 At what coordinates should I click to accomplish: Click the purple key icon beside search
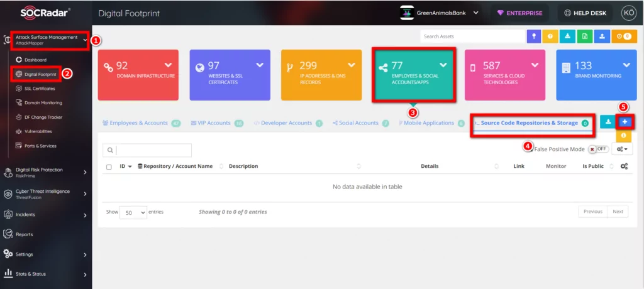[534, 36]
